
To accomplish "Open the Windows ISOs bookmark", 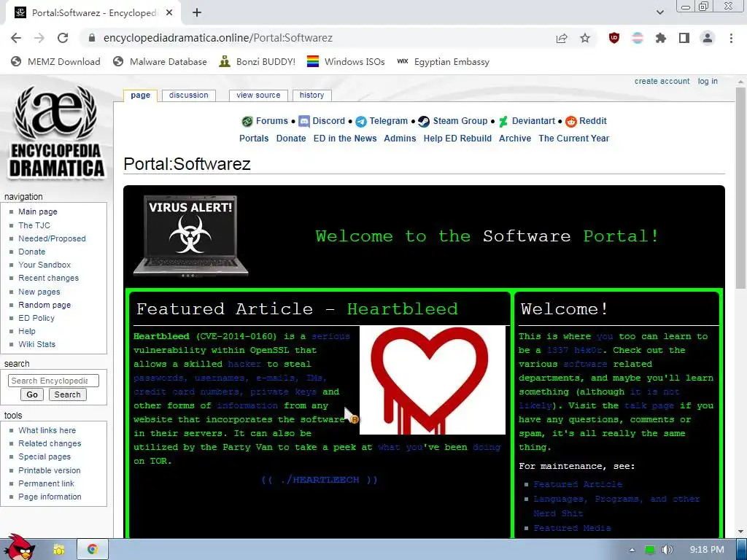I will 346,61.
